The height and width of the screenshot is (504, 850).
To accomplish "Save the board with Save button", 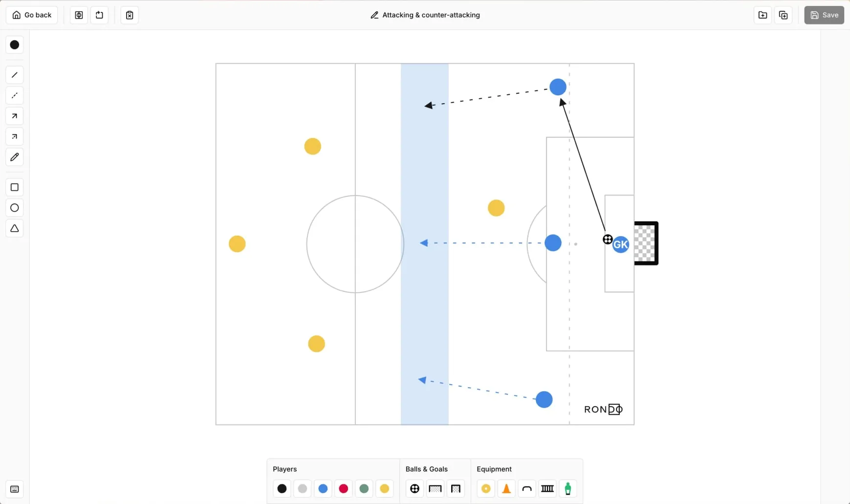I will click(x=824, y=15).
